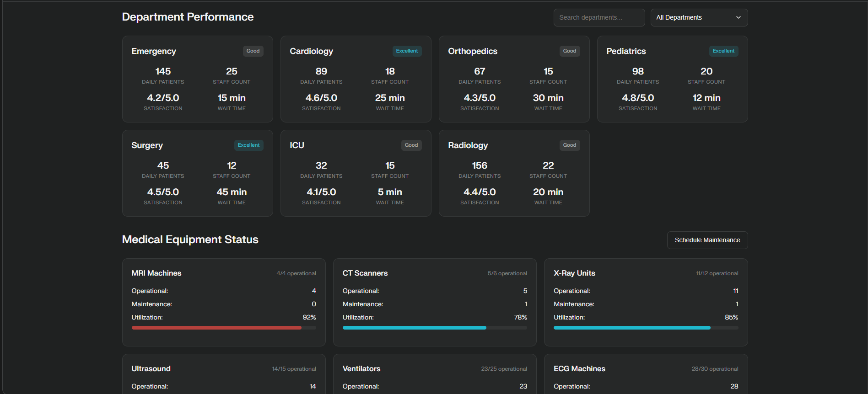
Task: Click the 5/6 operational CT label
Action: [x=507, y=273]
